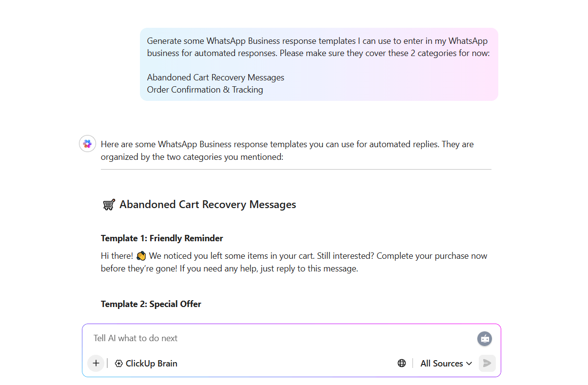Click the ClickUp Brain avatar beside the response
Viewport: 588px width, 385px height.
coord(87,144)
